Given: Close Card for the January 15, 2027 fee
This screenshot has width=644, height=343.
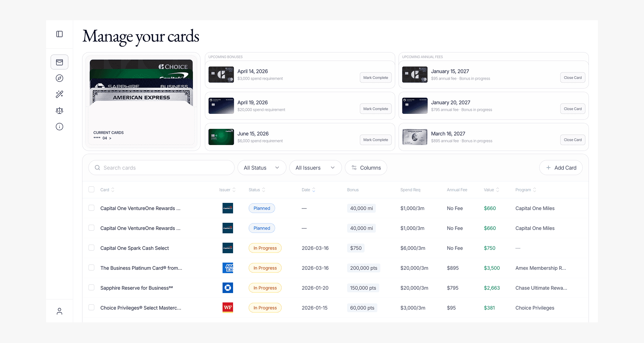Looking at the screenshot, I should pos(572,77).
